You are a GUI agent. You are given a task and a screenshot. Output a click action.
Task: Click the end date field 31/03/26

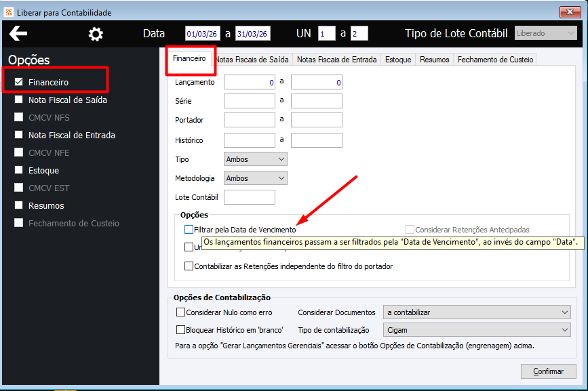253,34
